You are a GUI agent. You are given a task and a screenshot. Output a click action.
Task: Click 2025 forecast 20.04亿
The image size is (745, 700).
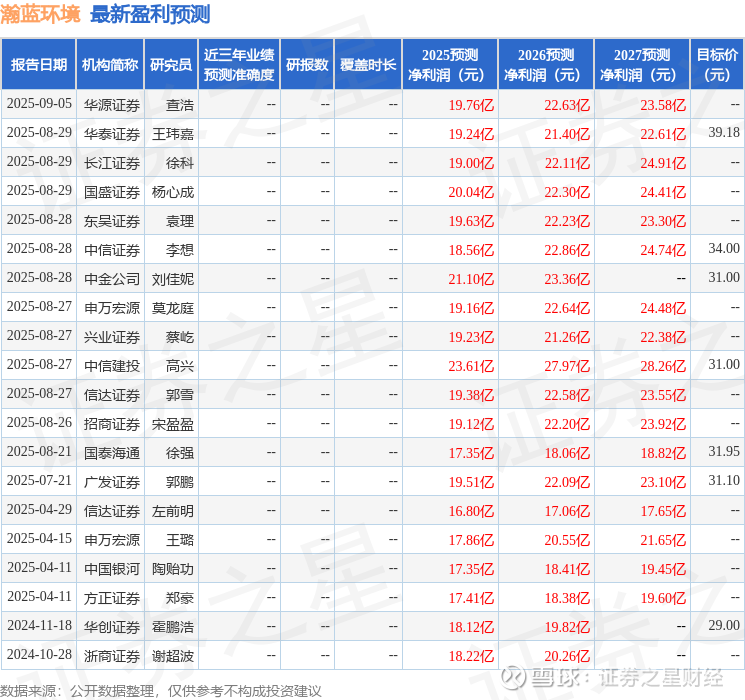click(x=471, y=192)
